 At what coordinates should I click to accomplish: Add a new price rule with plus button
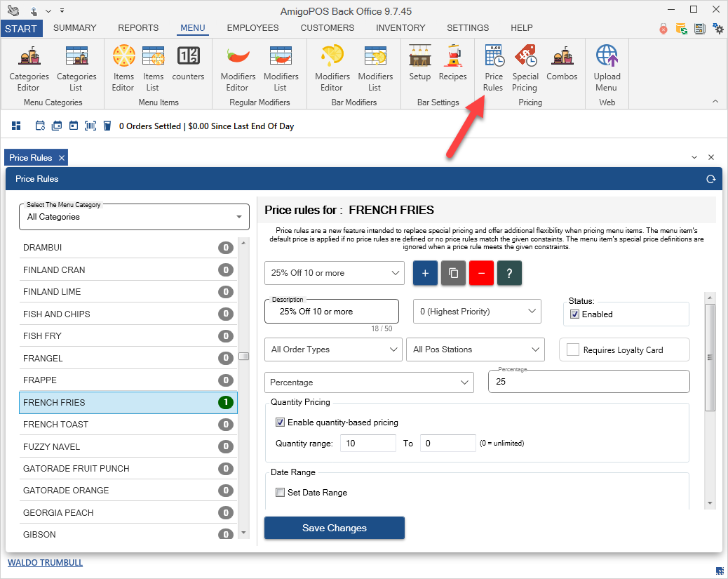coord(426,273)
